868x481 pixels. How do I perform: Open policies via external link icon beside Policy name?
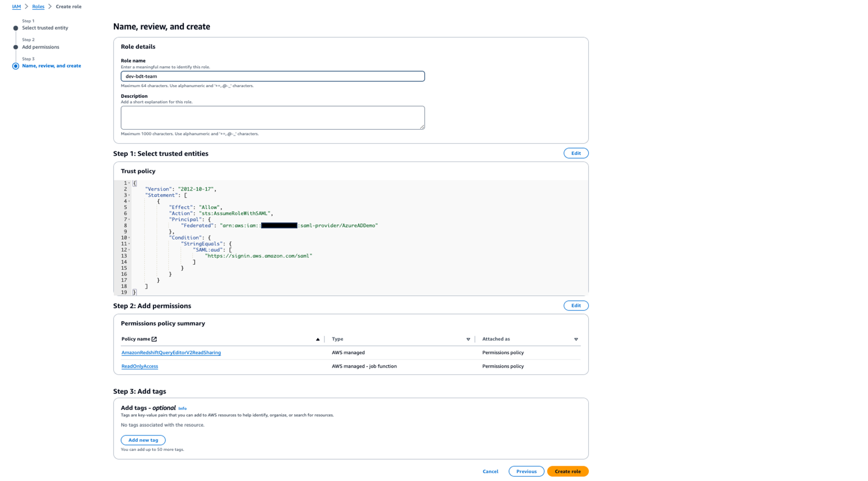click(155, 339)
